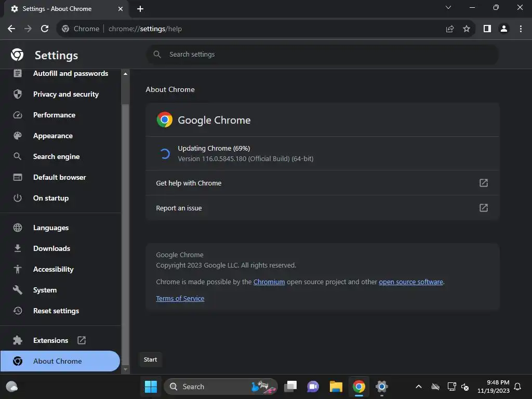Click the search magnifier in settings bar
The width and height of the screenshot is (532, 399).
157,54
